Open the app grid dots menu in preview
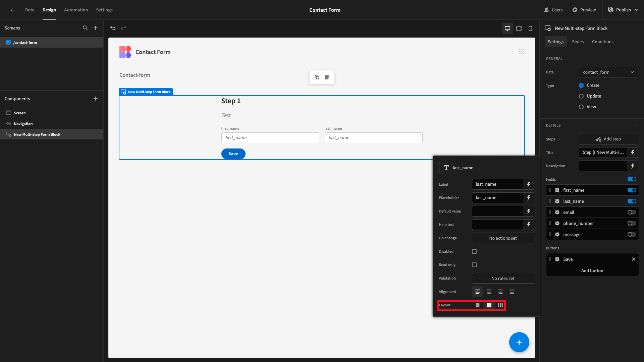The height and width of the screenshot is (362, 644). point(521,52)
